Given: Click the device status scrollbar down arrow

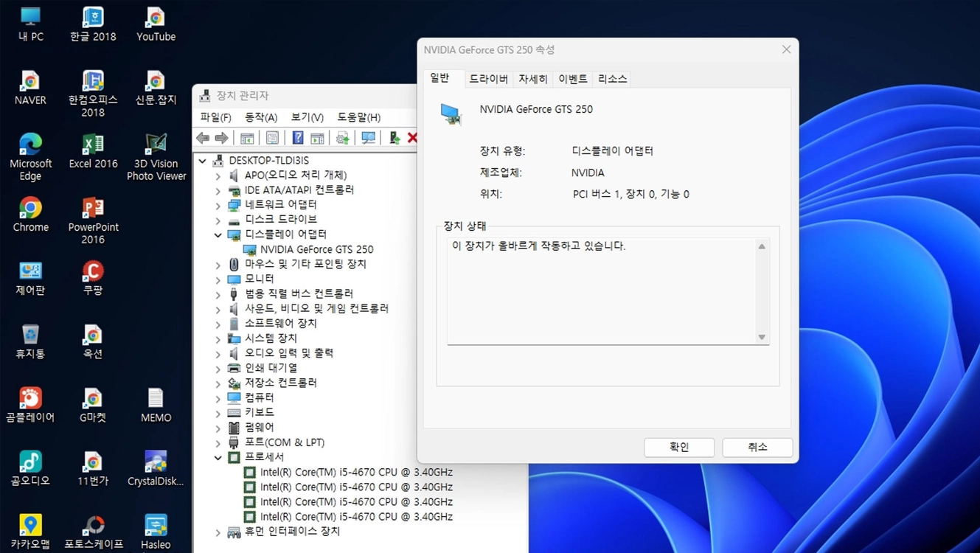Looking at the screenshot, I should (762, 337).
